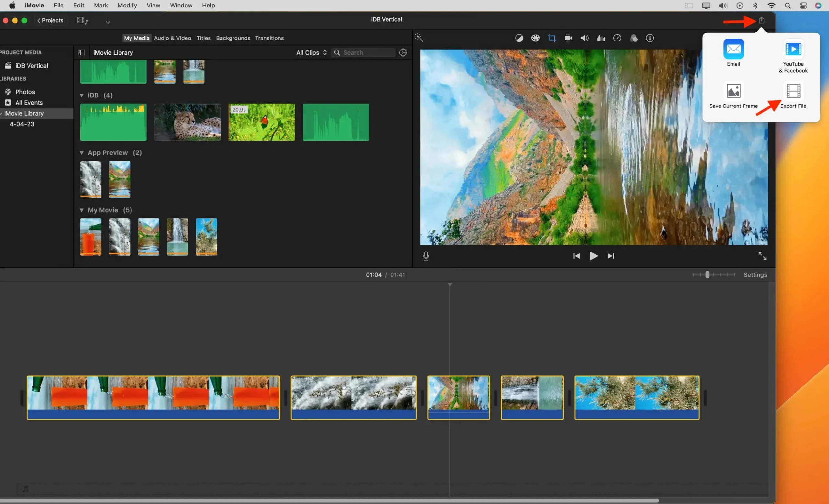This screenshot has width=829, height=504.
Task: Click the stabilization/noise reduction icon
Action: pos(567,38)
